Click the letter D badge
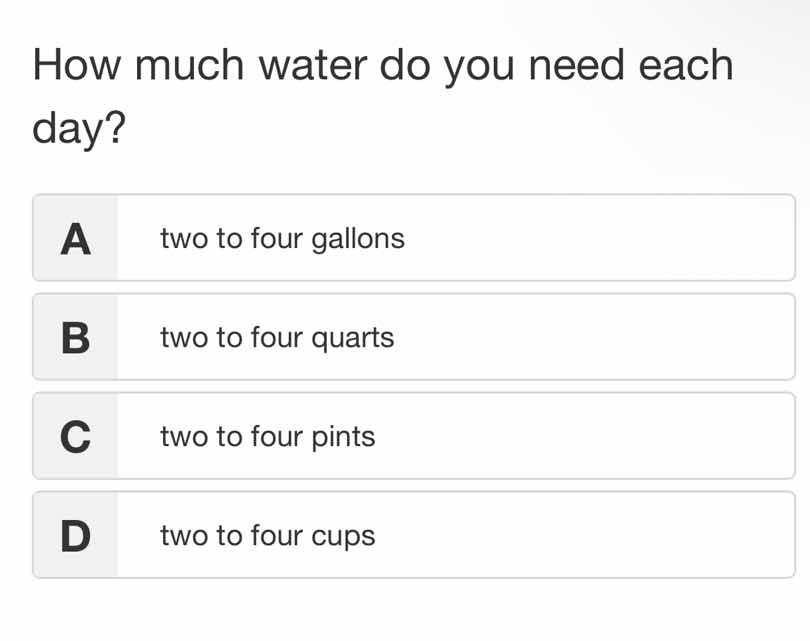This screenshot has width=810, height=641. click(x=74, y=535)
